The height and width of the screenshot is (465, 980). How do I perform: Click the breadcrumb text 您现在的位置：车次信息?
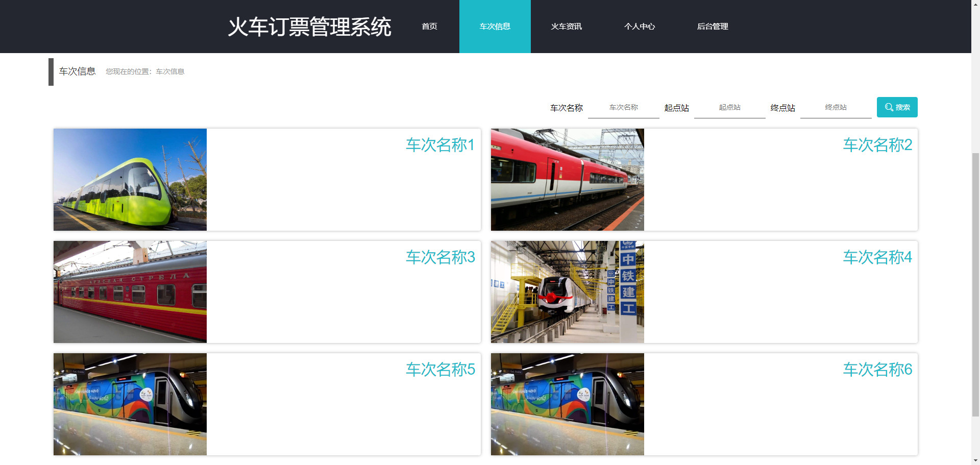[145, 72]
